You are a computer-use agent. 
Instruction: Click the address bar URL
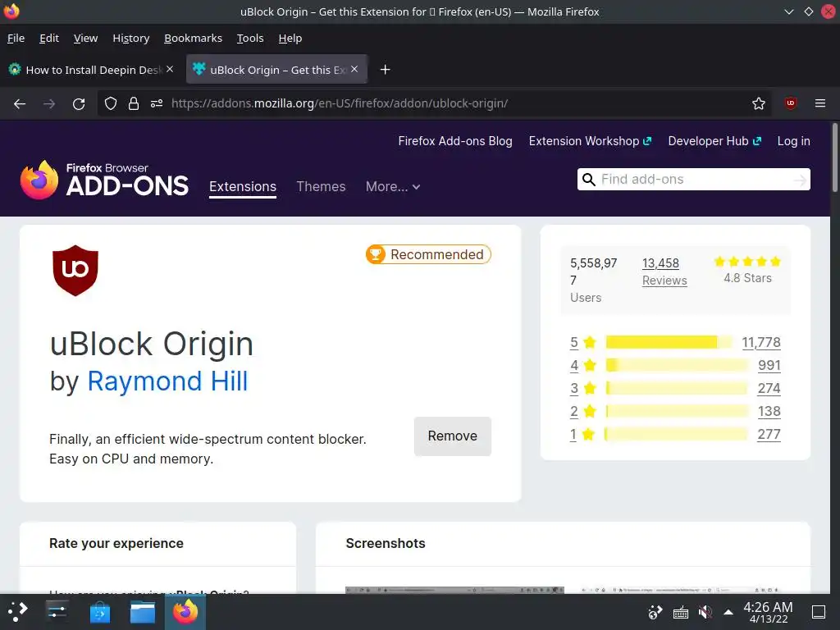click(340, 103)
